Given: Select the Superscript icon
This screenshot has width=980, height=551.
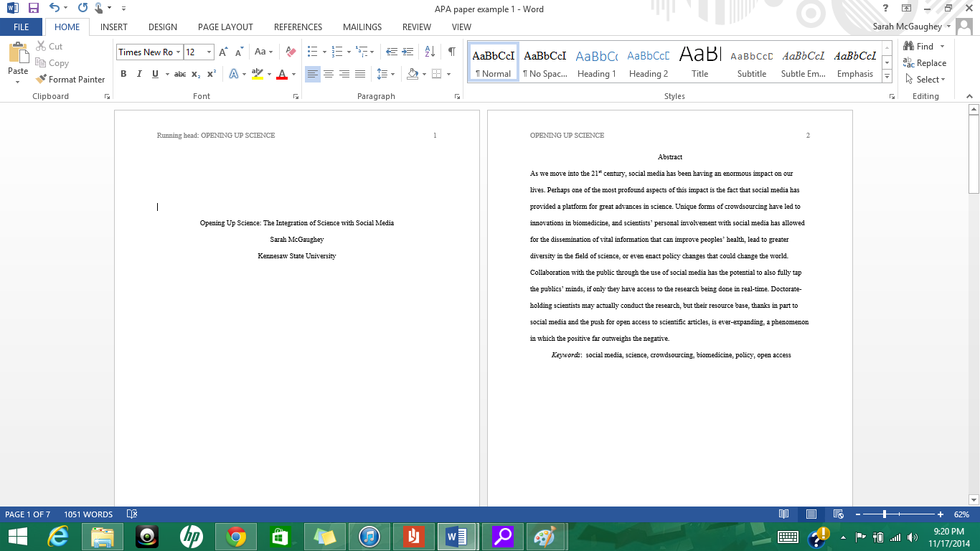Looking at the screenshot, I should coord(210,74).
